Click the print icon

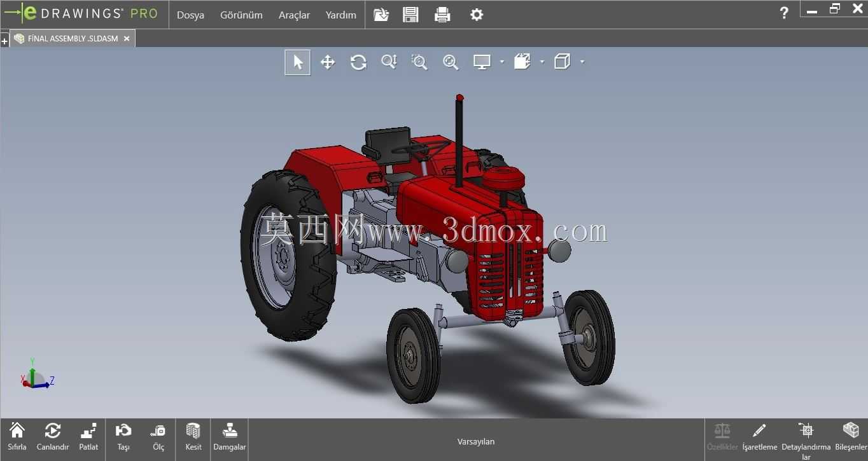[x=442, y=15]
